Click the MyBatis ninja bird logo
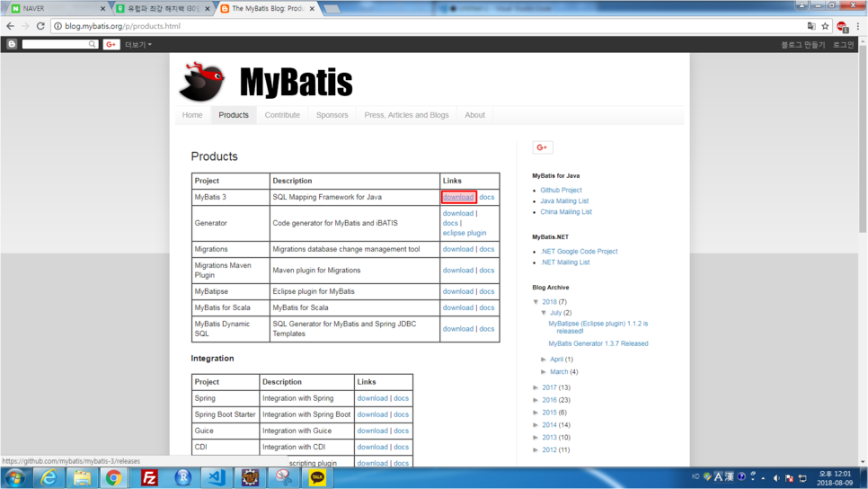 [x=201, y=82]
